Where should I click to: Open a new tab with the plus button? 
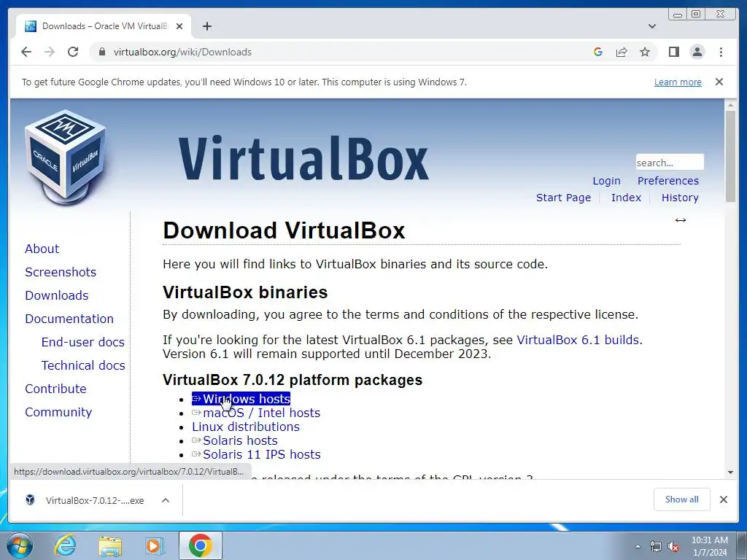point(206,26)
